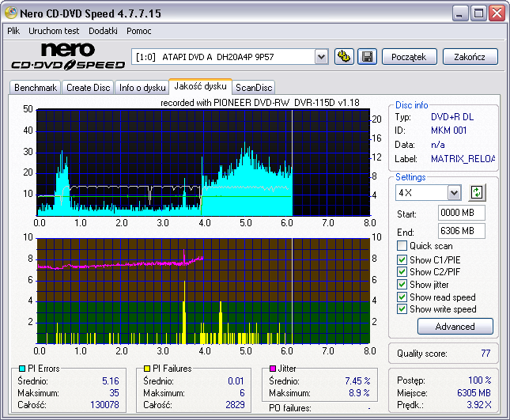Click the save floppy disk icon

click(367, 57)
